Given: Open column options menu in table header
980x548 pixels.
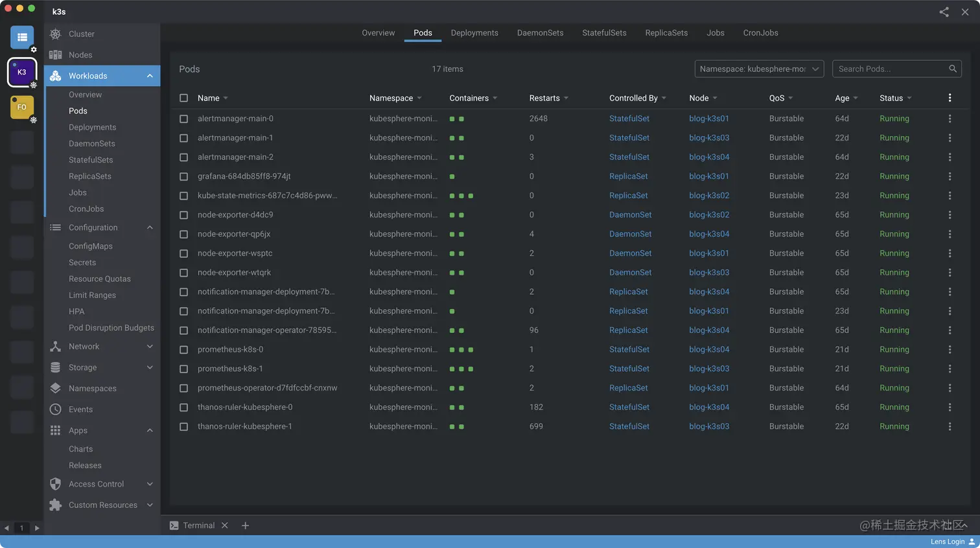Looking at the screenshot, I should [x=950, y=98].
